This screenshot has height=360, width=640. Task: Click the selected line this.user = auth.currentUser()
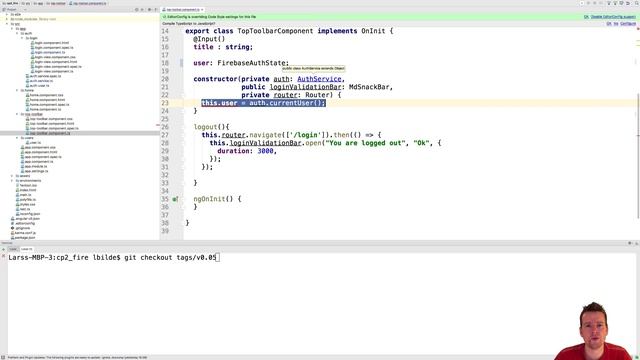point(263,103)
